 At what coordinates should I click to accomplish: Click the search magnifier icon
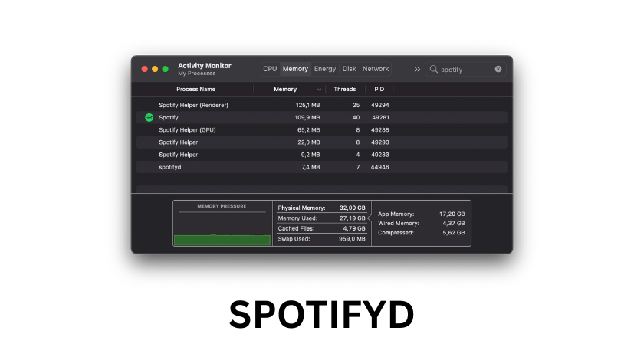click(434, 69)
